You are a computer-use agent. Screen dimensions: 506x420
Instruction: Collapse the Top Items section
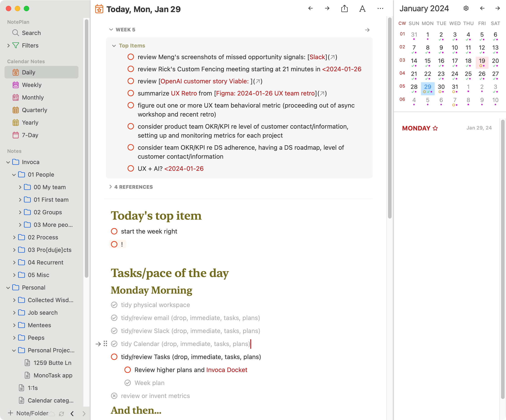pyautogui.click(x=114, y=46)
